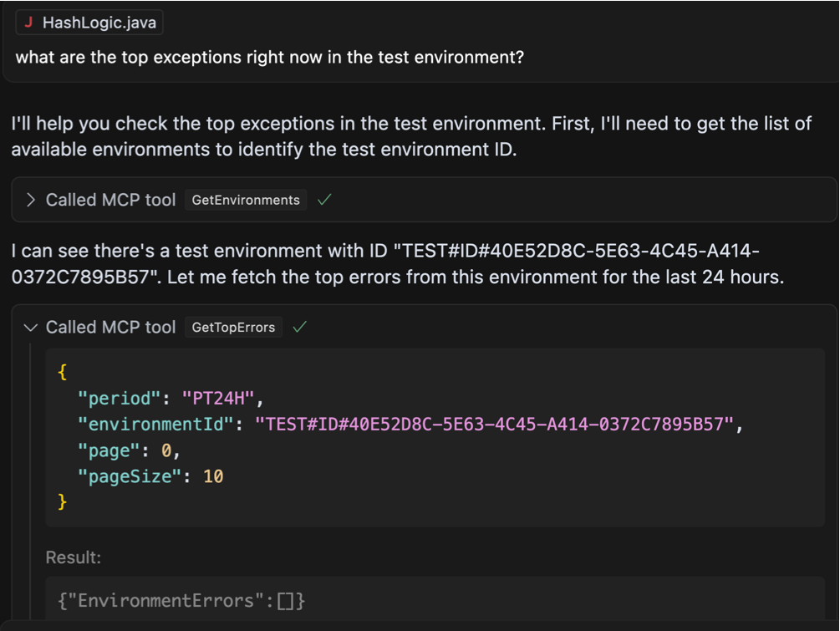The height and width of the screenshot is (631, 840).
Task: Click the Result label
Action: tap(74, 557)
